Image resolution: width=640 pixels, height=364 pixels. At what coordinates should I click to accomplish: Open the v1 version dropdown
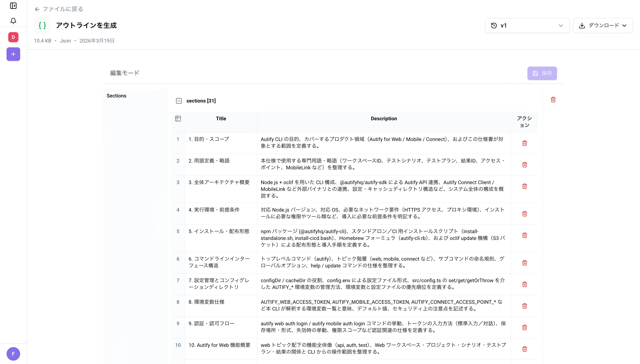coord(527,26)
